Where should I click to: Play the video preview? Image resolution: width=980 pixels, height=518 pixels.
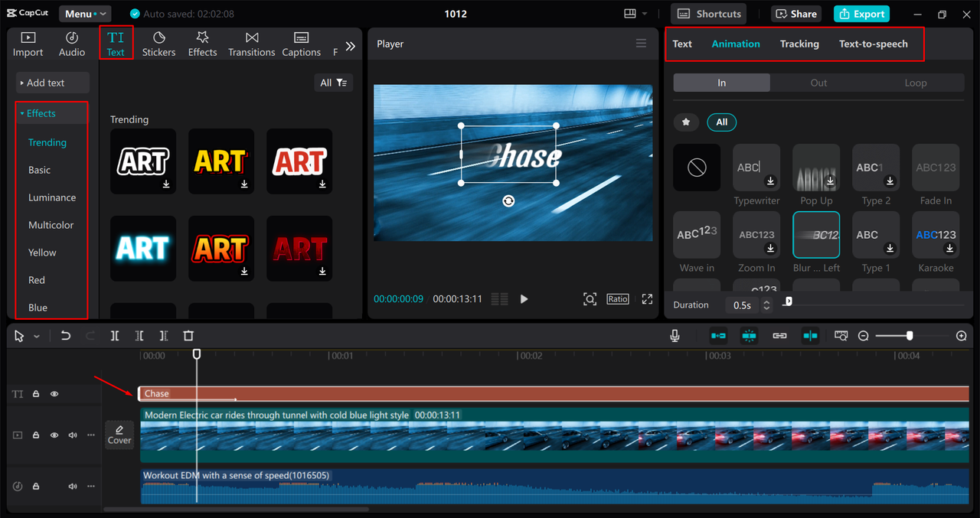click(524, 299)
